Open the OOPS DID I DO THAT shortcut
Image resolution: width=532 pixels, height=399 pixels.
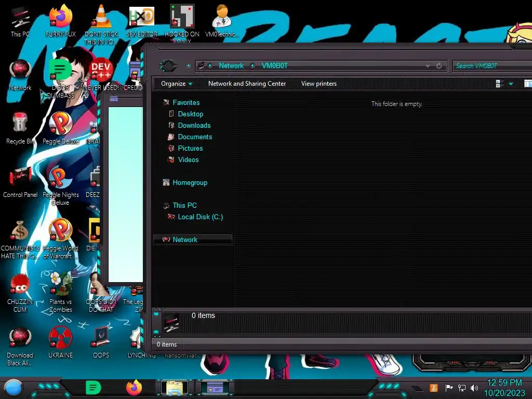point(101,292)
